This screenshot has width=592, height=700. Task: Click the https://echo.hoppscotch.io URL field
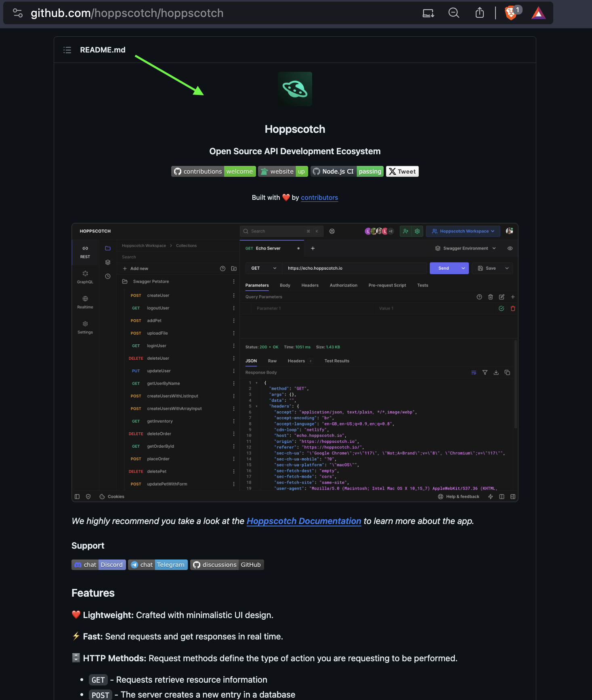point(355,268)
